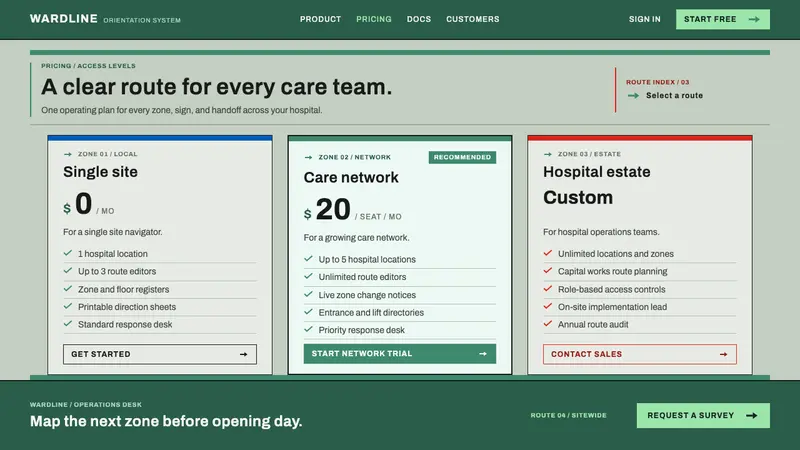This screenshot has height=450, width=800.
Task: Click the green arrow beside Select a route
Action: 633,95
